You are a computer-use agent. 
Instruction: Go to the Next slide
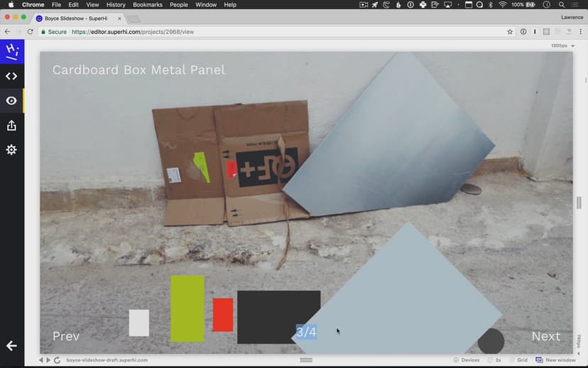point(545,336)
